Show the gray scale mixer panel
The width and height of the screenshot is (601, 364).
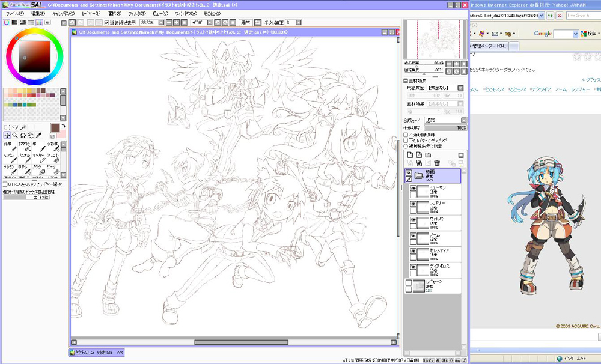click(x=31, y=23)
